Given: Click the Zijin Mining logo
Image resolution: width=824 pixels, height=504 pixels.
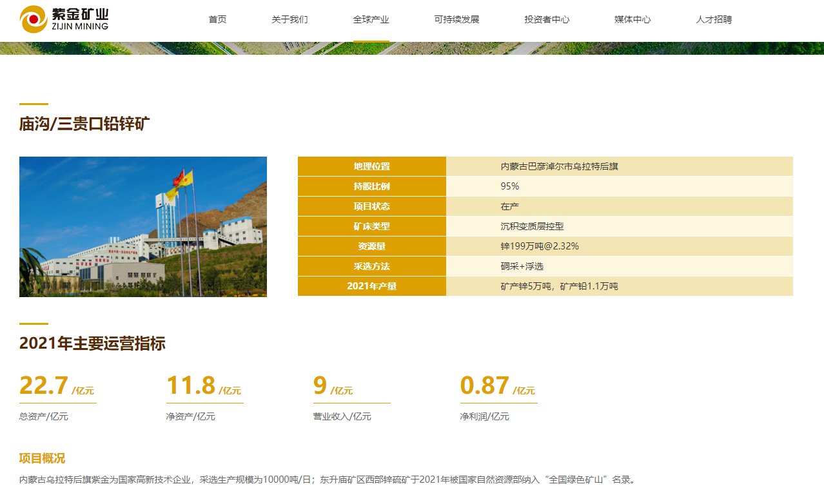Looking at the screenshot, I should click(x=64, y=19).
